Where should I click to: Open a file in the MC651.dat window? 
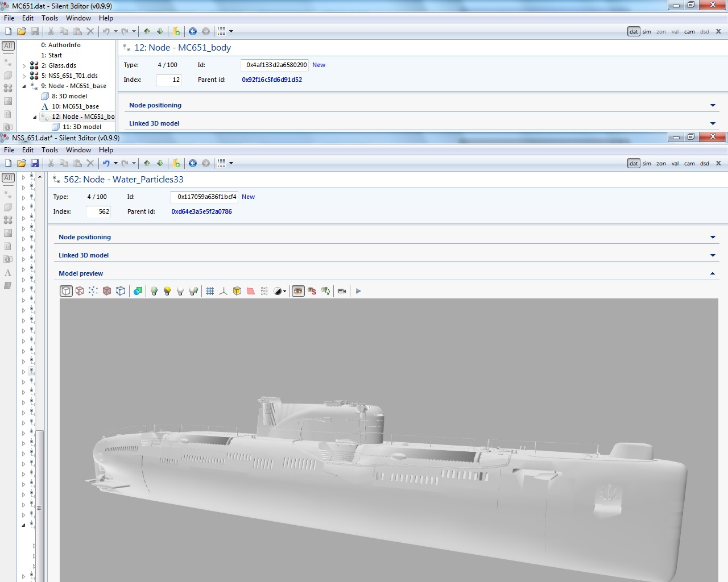[22, 32]
